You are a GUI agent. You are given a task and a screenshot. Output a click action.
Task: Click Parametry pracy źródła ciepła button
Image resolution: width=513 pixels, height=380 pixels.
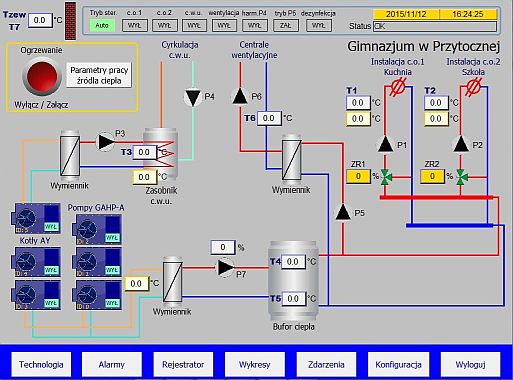(99, 75)
